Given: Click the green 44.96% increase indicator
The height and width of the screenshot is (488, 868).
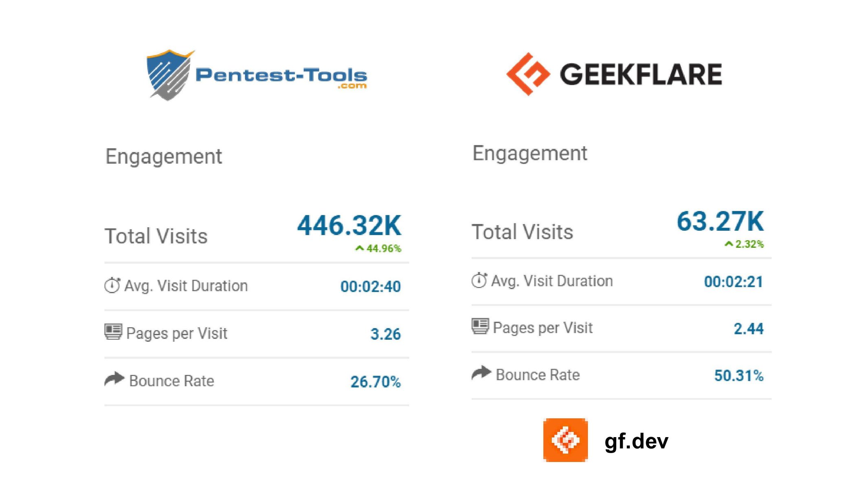Looking at the screenshot, I should pyautogui.click(x=378, y=248).
